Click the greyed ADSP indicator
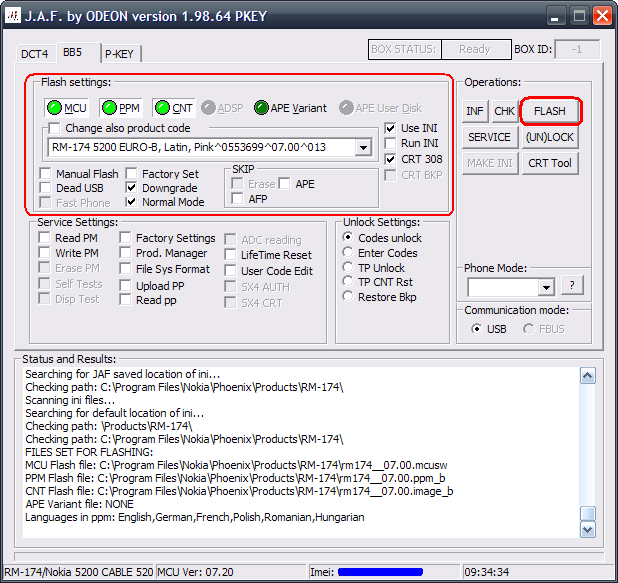Image resolution: width=618 pixels, height=583 pixels. click(208, 108)
